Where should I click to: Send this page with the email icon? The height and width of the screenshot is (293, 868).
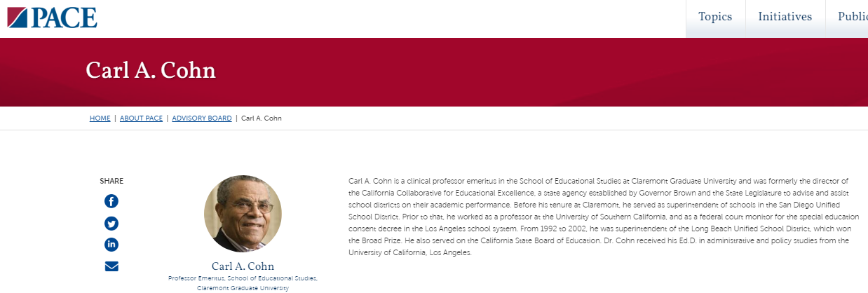tap(111, 266)
